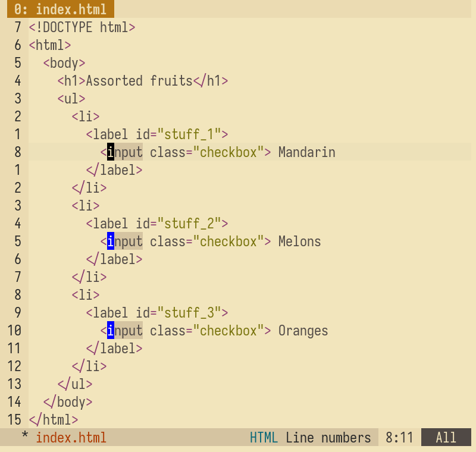Click the 8:11 cursor position indicator

point(399,438)
